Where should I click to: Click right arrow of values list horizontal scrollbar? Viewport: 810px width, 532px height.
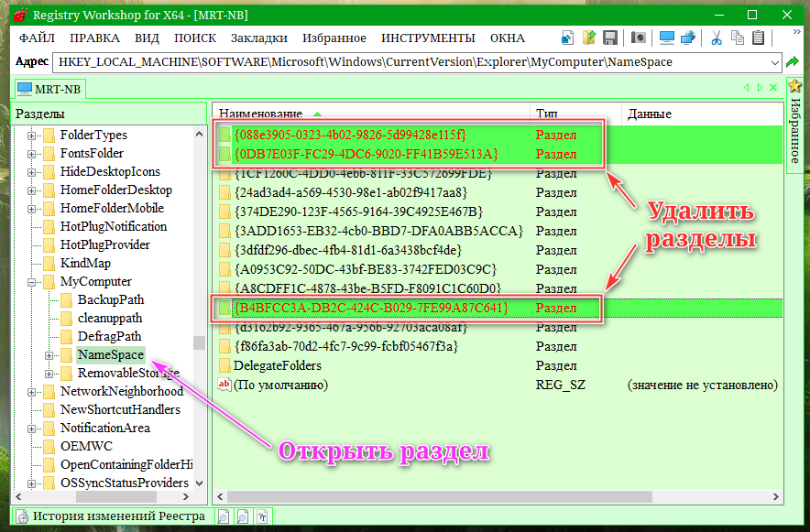pyautogui.click(x=775, y=497)
